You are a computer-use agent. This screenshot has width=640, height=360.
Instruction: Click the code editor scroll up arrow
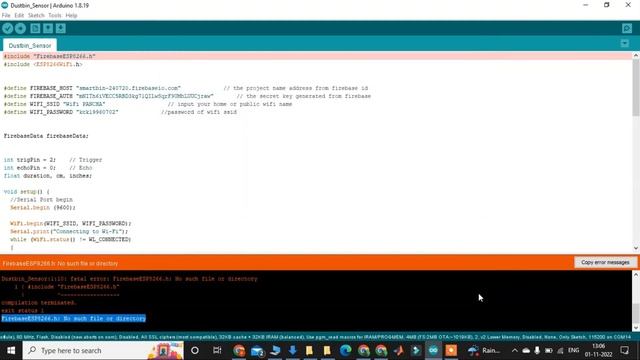[x=636, y=56]
